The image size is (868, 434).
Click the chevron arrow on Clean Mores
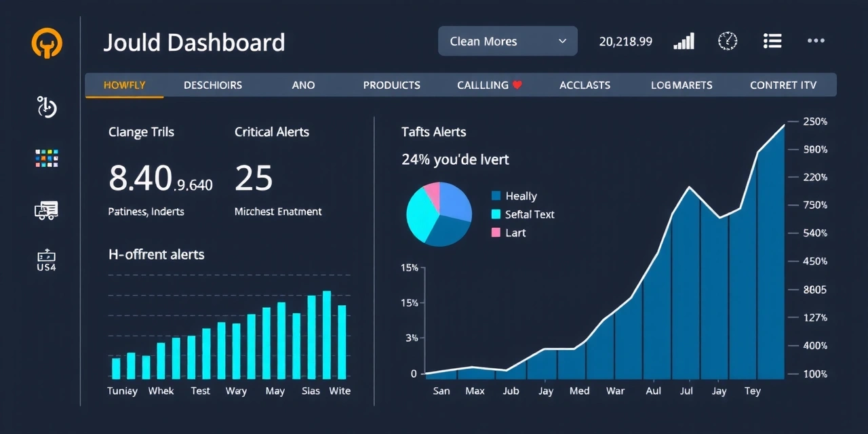coord(562,41)
